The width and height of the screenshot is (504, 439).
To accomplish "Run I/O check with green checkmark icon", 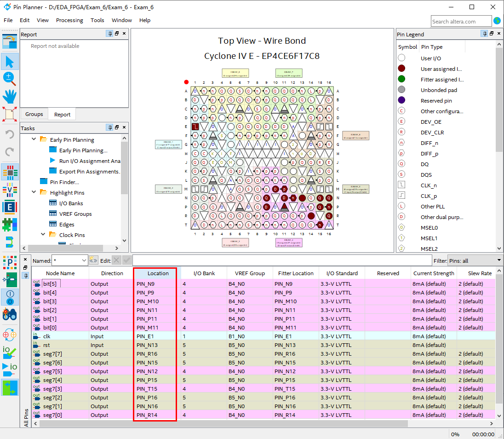I will (x=10, y=352).
